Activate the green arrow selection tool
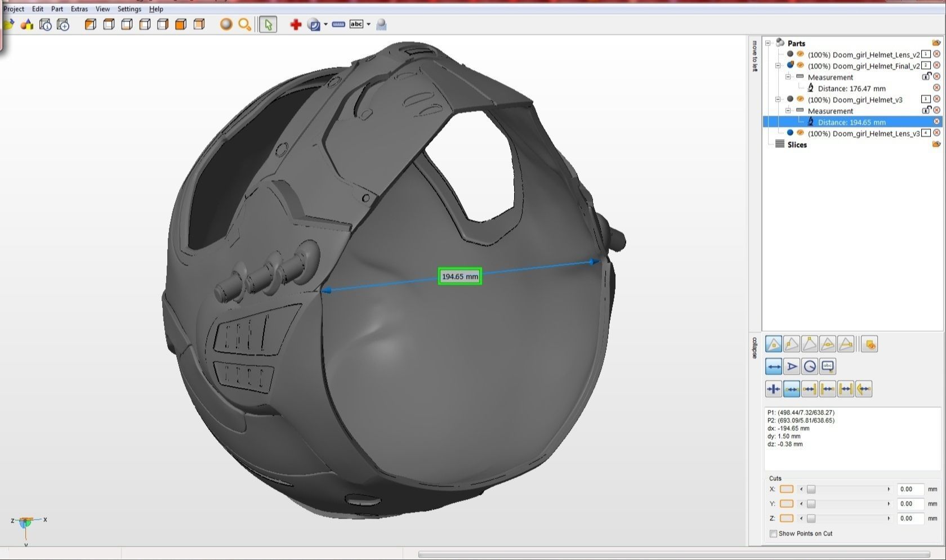The width and height of the screenshot is (946, 560). 268,24
